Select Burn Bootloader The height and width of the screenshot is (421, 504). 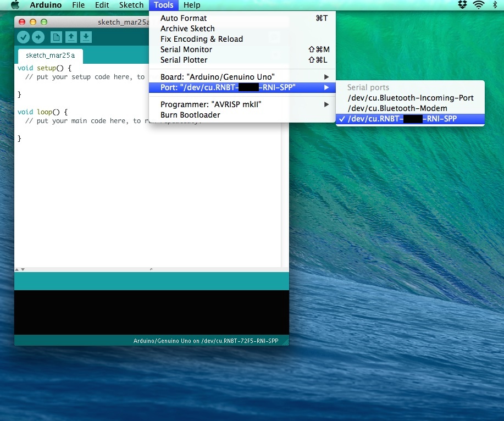tap(242, 115)
